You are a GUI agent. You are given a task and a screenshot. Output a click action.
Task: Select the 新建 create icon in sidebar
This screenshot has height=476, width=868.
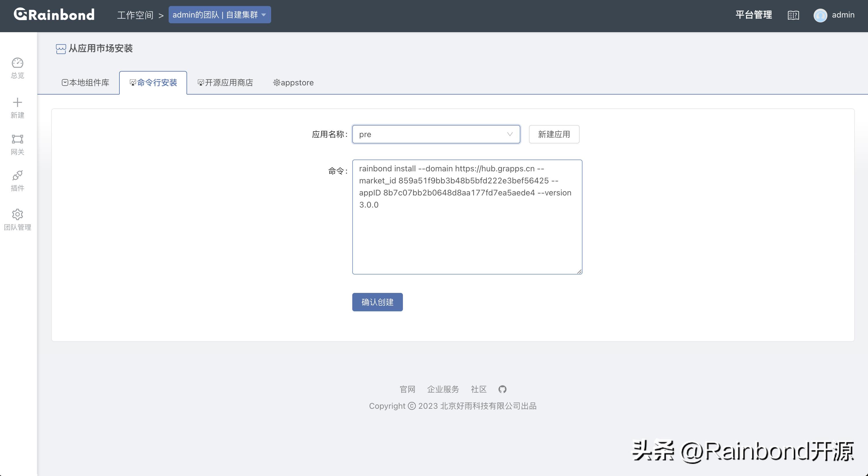17,107
